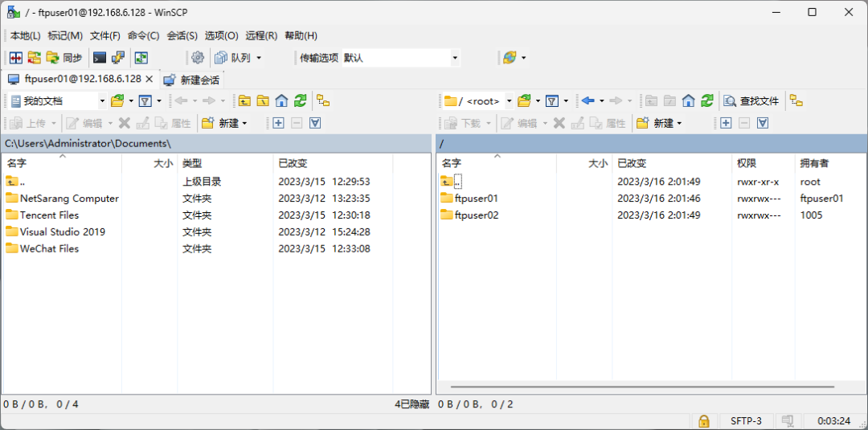
Task: Open the 命令(C) menu
Action: point(143,36)
